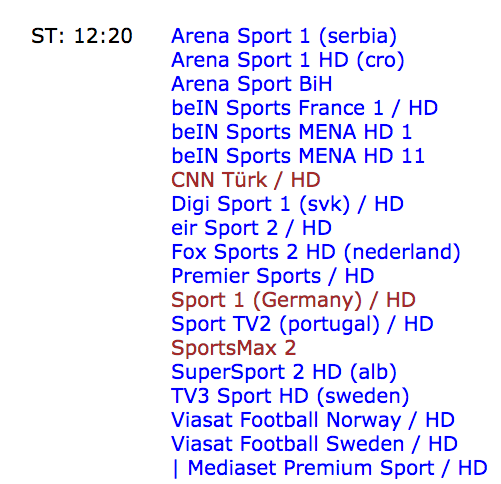Image resolution: width=501 pixels, height=484 pixels.
Task: Click Viasat Football Sweden / HD
Action: pos(314,444)
